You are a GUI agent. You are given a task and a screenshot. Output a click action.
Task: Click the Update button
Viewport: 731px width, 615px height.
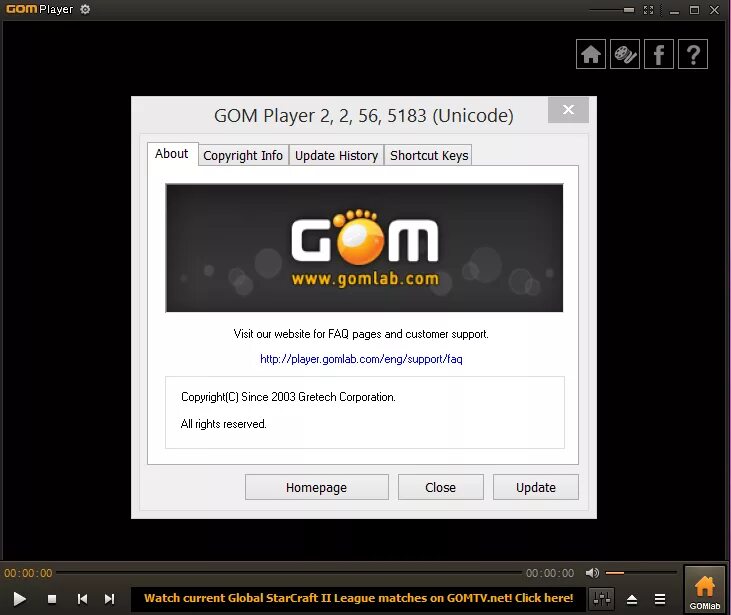click(x=536, y=487)
